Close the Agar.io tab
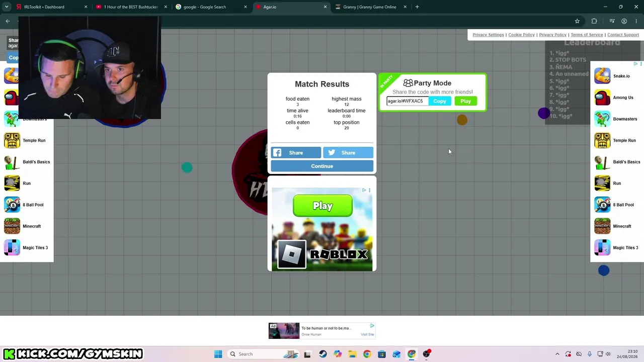Image resolution: width=644 pixels, height=362 pixels. (x=325, y=7)
